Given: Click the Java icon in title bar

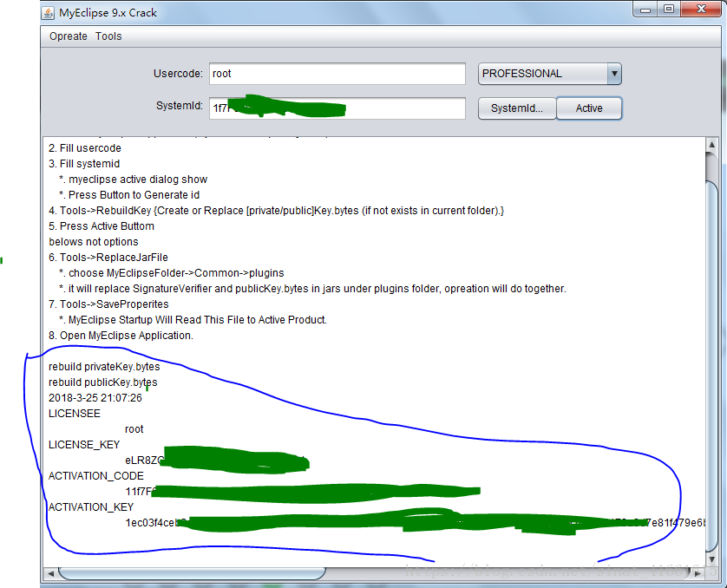Looking at the screenshot, I should pos(49,12).
